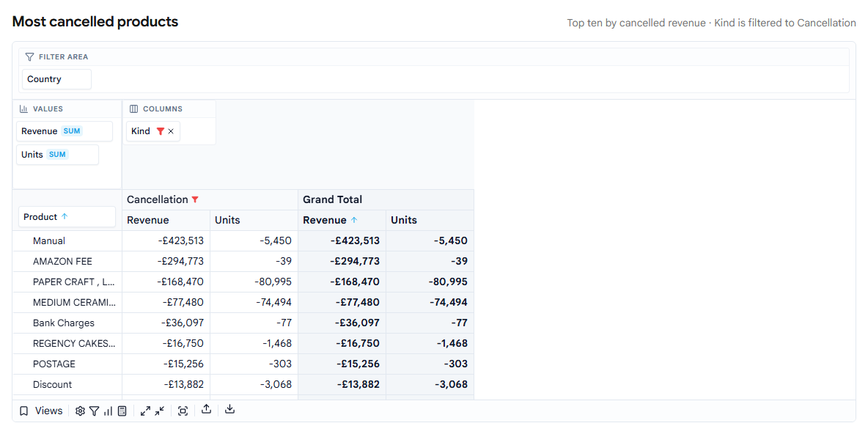Click the -3,068 Grand Total Units cell

[x=430, y=384]
